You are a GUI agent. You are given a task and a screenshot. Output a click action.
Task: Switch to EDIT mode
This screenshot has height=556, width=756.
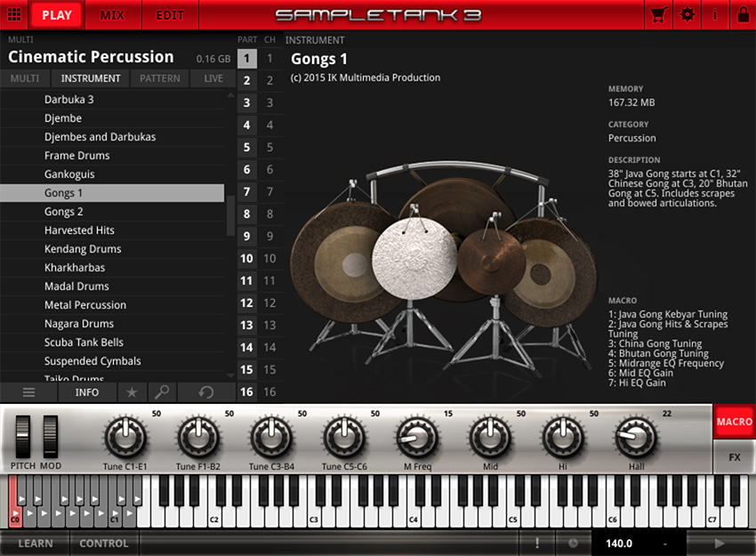tap(170, 15)
